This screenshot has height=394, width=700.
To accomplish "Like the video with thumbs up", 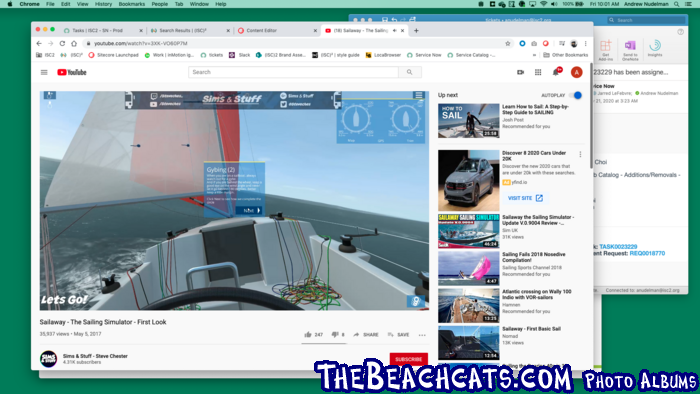I will [308, 335].
